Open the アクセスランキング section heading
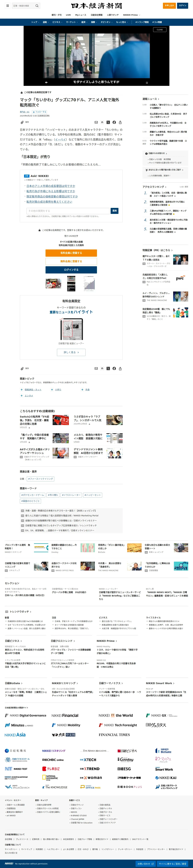The image size is (193, 868). click(x=155, y=187)
